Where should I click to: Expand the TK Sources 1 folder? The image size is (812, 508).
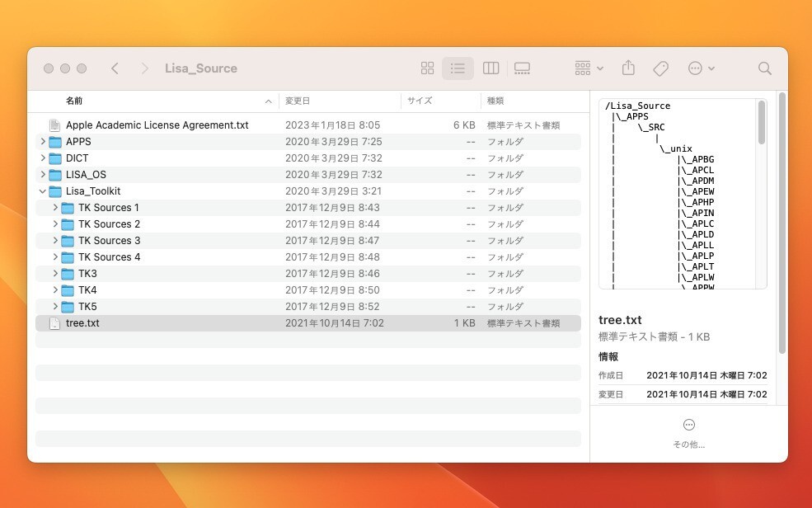(x=54, y=207)
